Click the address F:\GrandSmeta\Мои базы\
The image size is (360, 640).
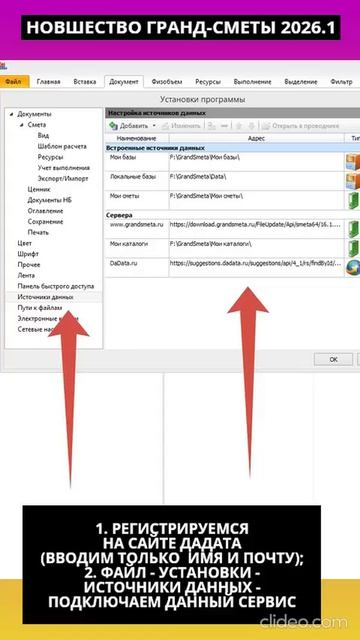pos(204,157)
